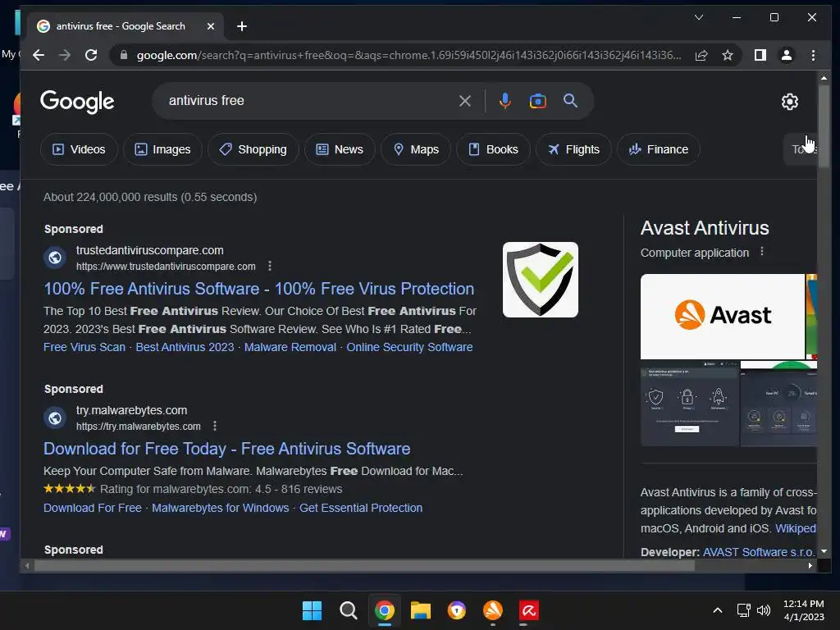840x630 pixels.
Task: Click the horizontal scrollbar right arrow
Action: [x=810, y=565]
